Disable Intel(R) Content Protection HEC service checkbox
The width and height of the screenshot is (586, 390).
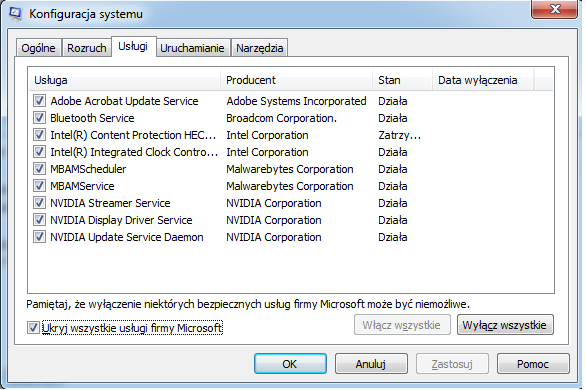click(x=39, y=135)
